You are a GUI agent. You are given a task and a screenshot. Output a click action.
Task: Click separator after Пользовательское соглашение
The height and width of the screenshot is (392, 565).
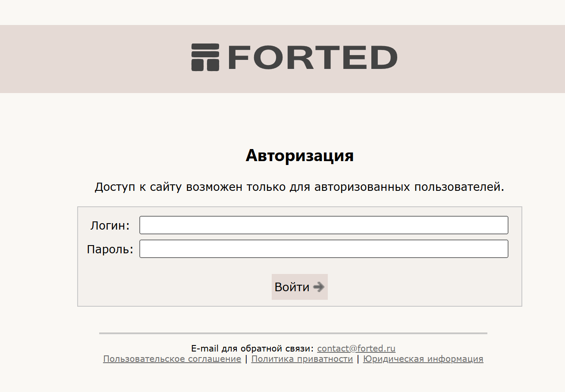pyautogui.click(x=246, y=359)
